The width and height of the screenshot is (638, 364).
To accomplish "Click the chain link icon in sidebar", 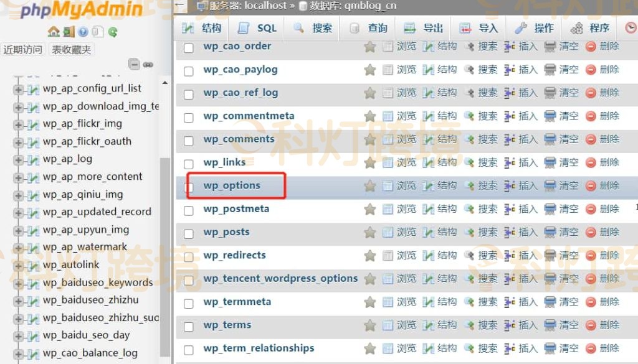I will [x=148, y=65].
